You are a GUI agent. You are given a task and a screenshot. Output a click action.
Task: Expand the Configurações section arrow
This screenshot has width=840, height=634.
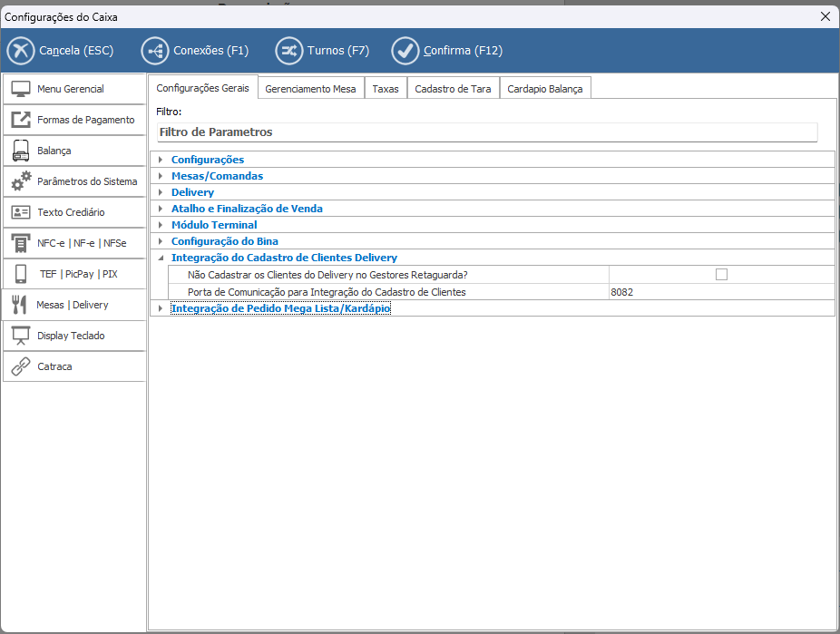click(161, 160)
